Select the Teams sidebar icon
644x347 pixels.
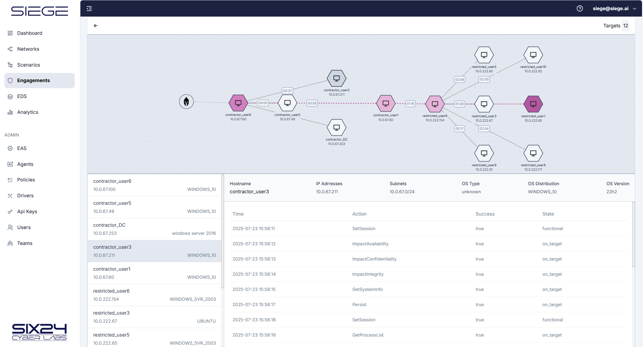[x=10, y=243]
